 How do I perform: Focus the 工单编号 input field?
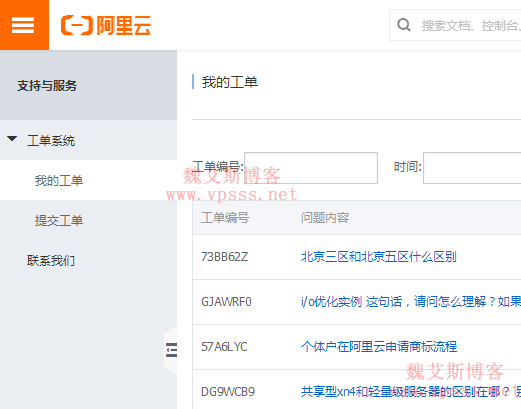(x=311, y=168)
